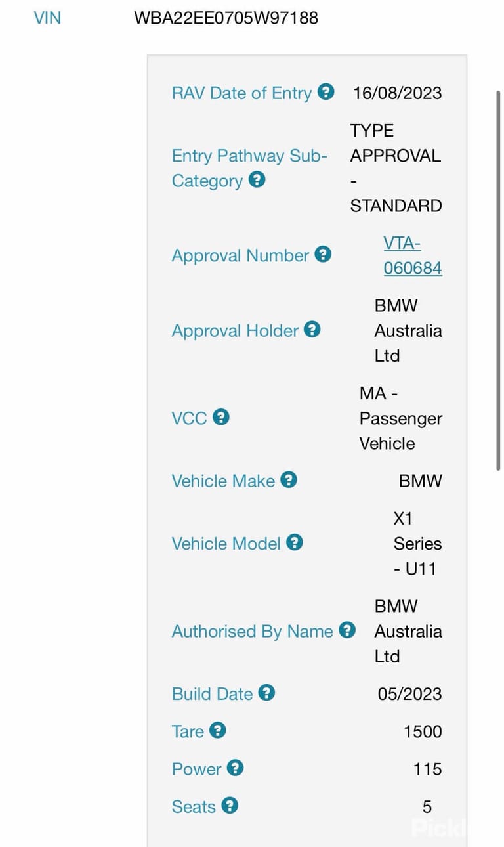Click help icon beside Power

coord(235,768)
